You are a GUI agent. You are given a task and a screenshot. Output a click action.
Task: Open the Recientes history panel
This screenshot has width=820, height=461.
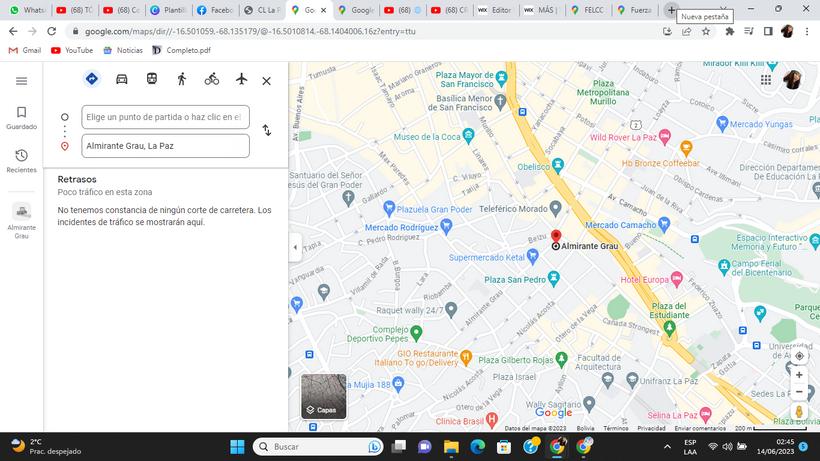(21, 161)
